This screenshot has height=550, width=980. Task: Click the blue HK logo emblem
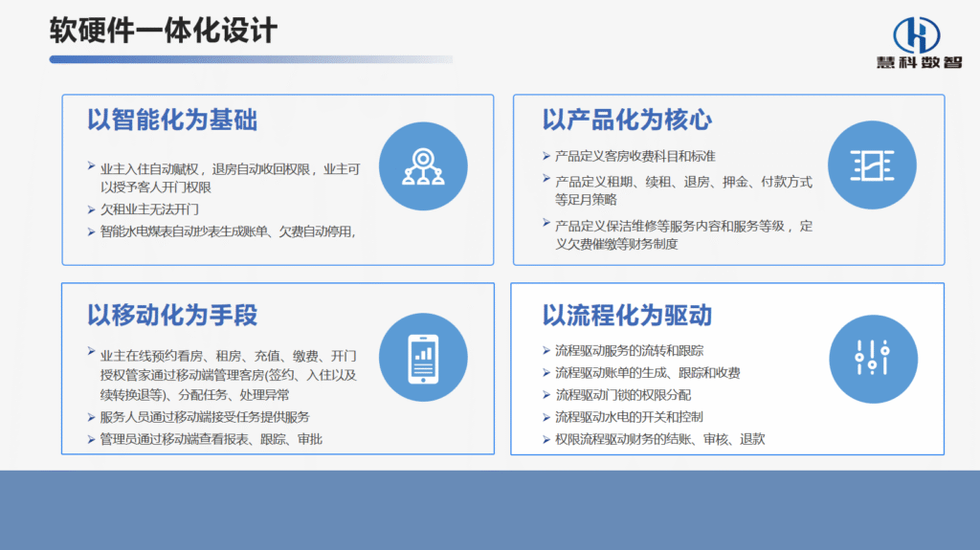[916, 35]
